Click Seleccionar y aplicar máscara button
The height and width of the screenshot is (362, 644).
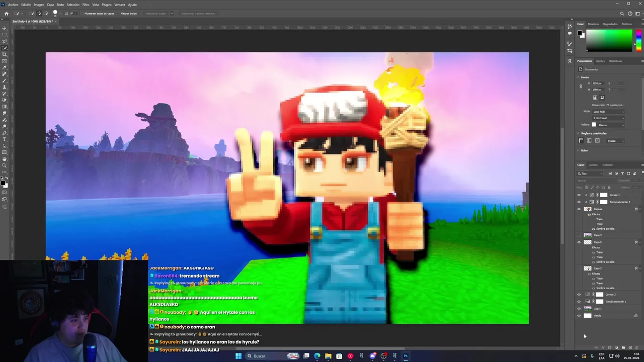pos(198,14)
